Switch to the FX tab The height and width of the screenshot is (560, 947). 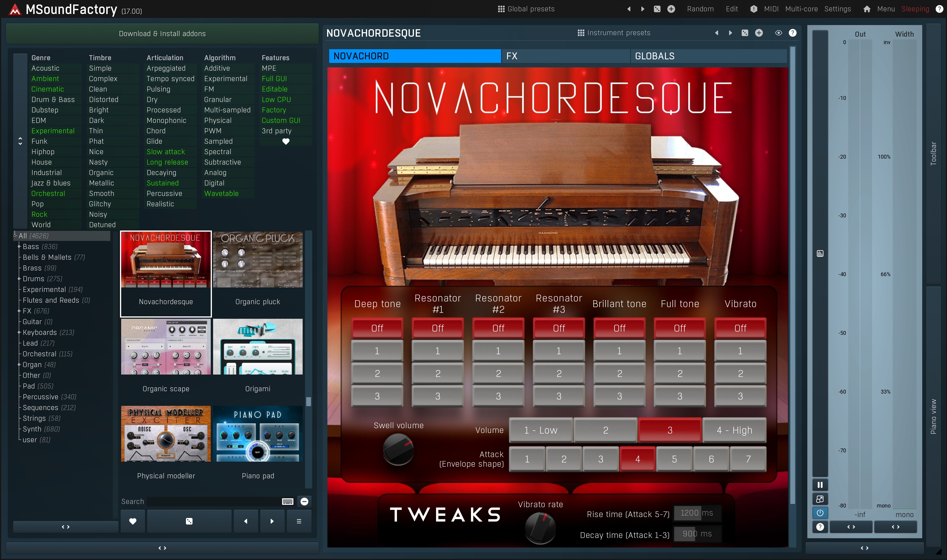coord(565,56)
